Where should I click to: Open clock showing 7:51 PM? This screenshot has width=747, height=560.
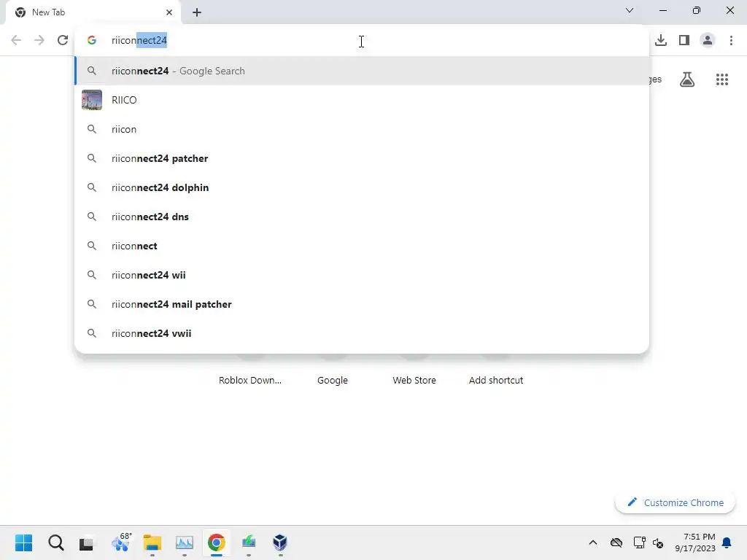click(x=695, y=542)
